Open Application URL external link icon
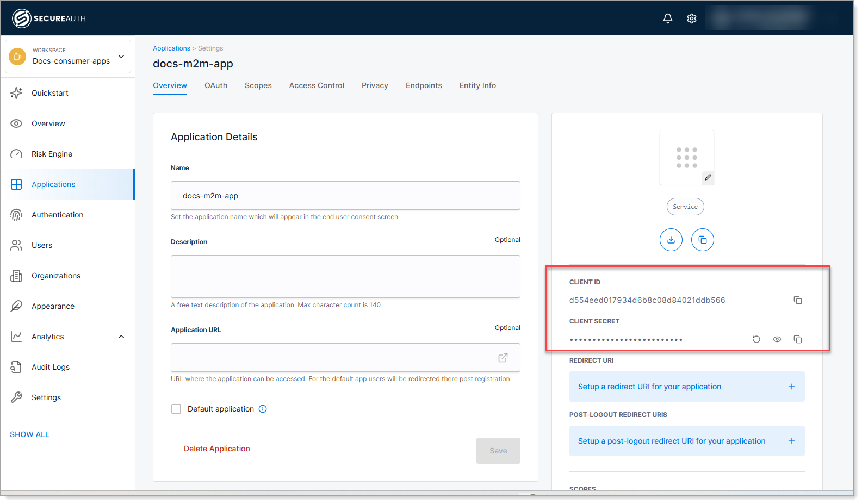Screen dimensions: 862x504 click(x=503, y=358)
